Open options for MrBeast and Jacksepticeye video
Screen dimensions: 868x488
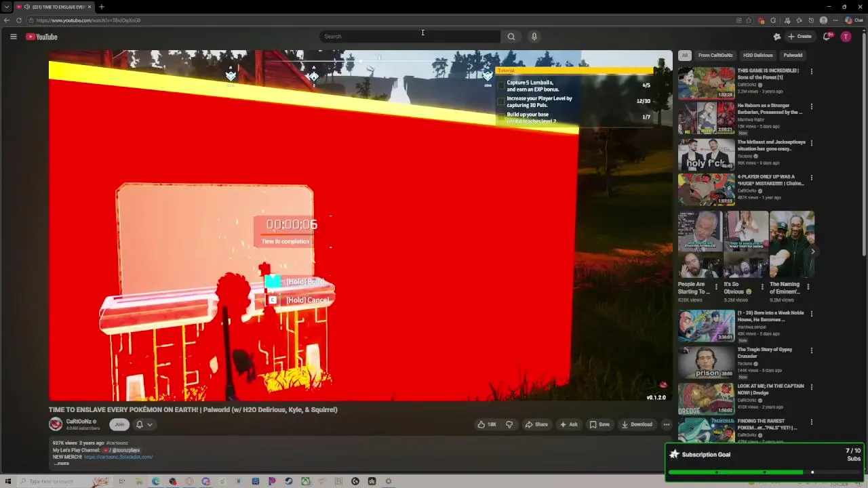812,143
